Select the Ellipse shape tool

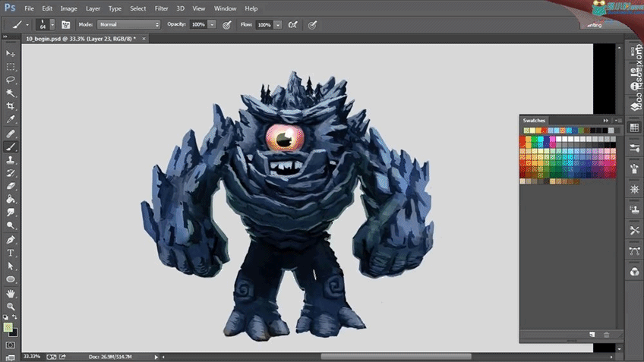[11, 279]
